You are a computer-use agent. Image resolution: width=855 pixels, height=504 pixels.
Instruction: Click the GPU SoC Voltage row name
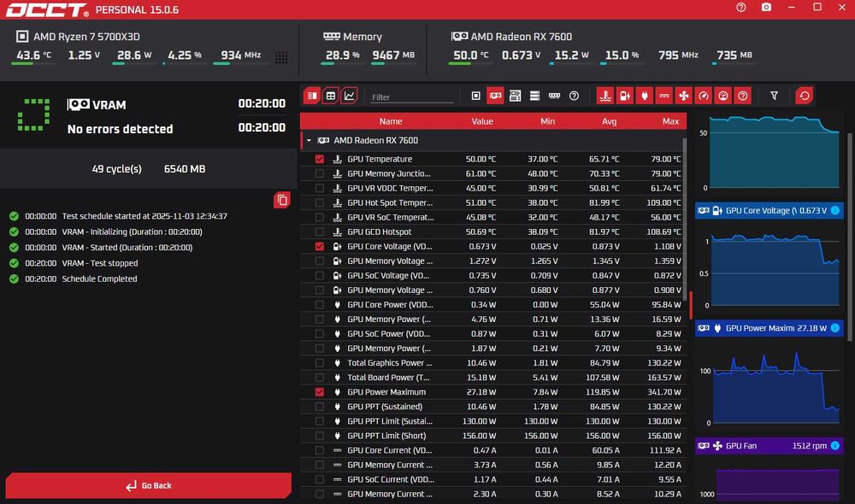(388, 276)
